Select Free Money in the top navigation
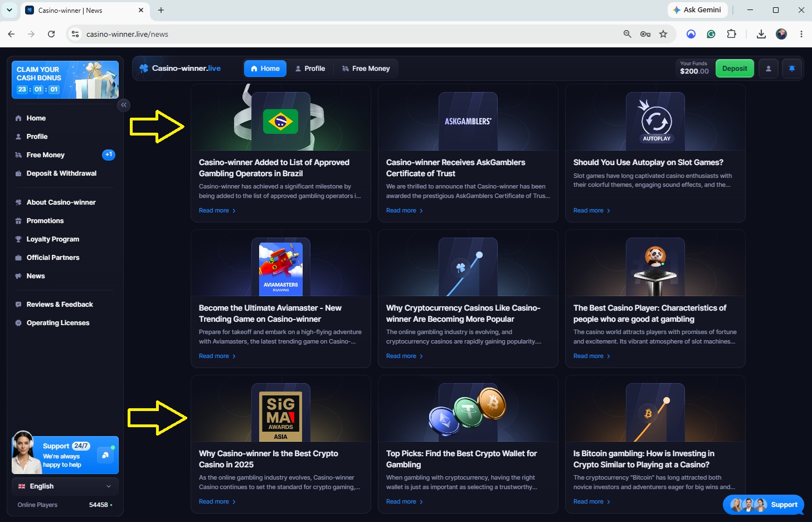The width and height of the screenshot is (812, 522). point(366,69)
